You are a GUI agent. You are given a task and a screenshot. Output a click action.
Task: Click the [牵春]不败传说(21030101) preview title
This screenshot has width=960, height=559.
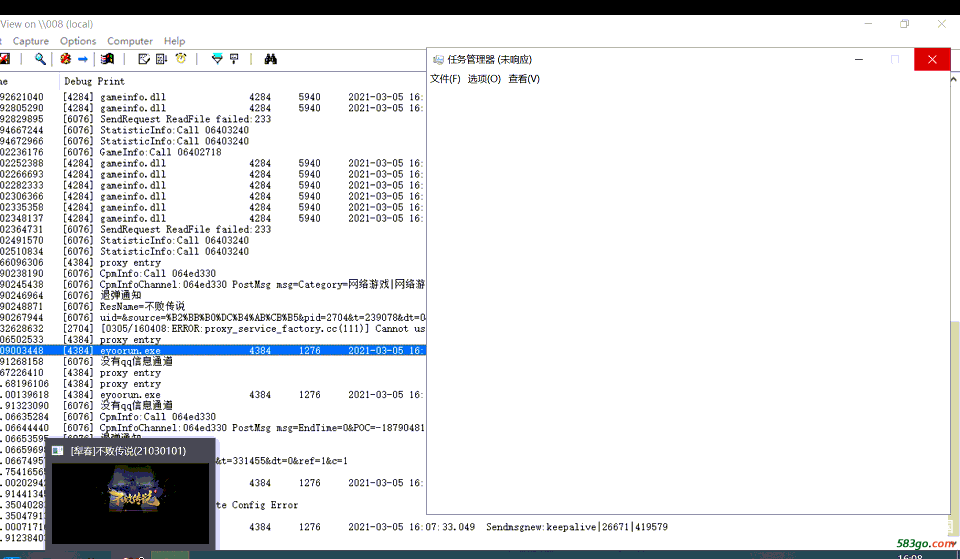128,451
